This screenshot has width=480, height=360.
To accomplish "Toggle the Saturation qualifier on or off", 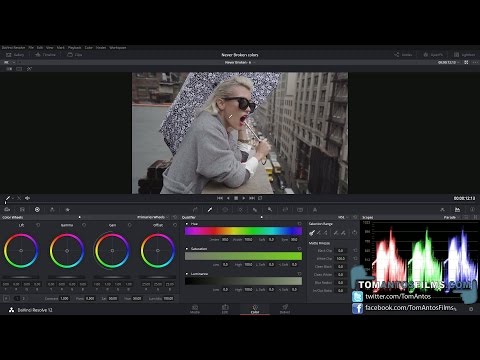I will [x=187, y=249].
